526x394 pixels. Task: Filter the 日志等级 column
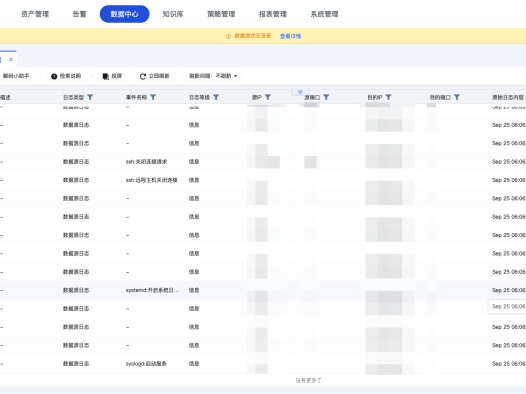216,97
